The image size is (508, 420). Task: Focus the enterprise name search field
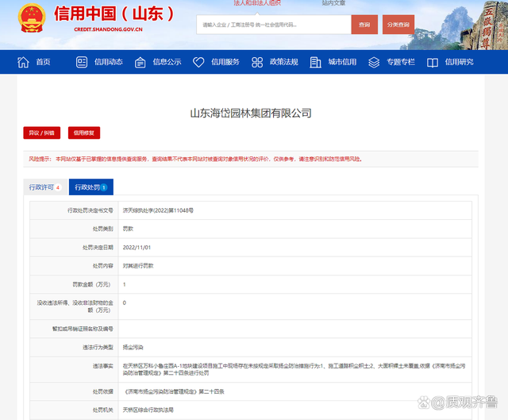(x=274, y=25)
